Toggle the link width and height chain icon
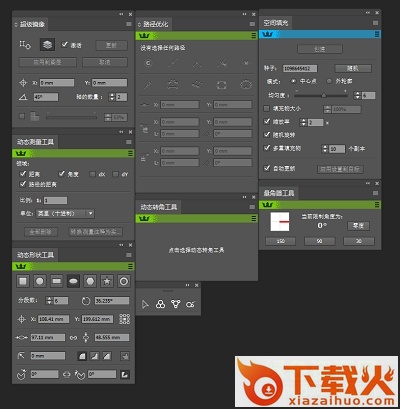The height and width of the screenshot is (409, 400). (x=73, y=338)
